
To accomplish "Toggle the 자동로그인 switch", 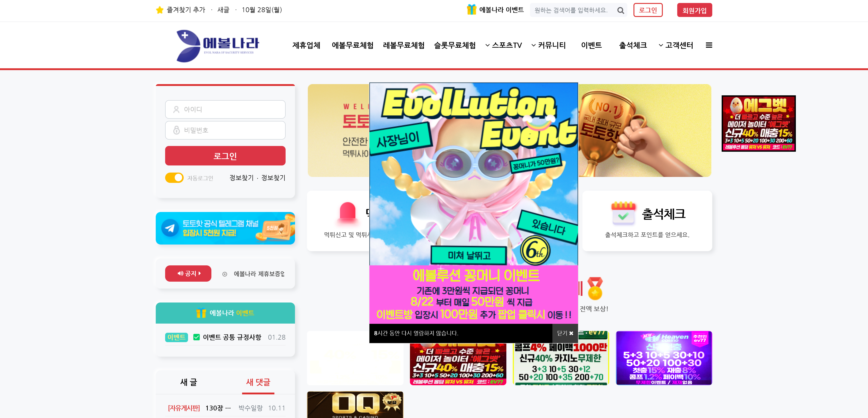I will [x=174, y=178].
